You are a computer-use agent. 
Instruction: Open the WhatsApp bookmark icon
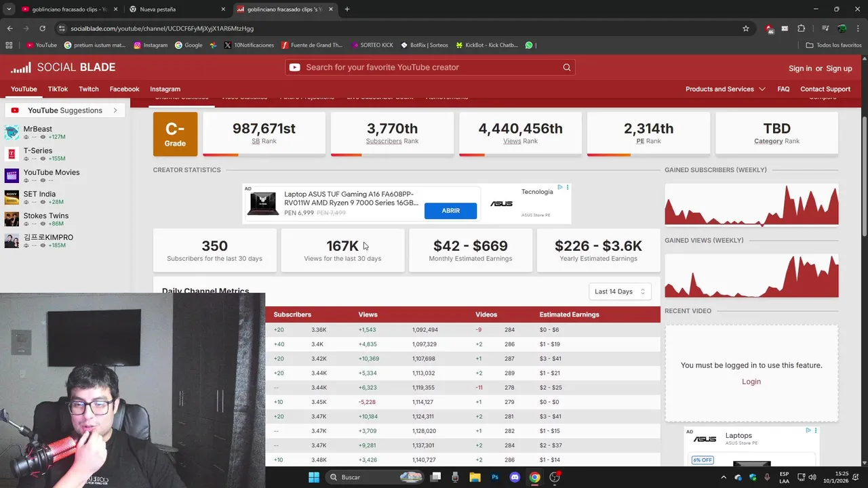[529, 45]
